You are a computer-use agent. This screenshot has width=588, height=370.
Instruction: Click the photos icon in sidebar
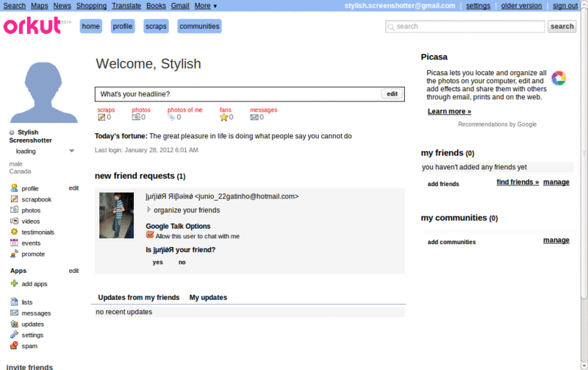coord(14,210)
